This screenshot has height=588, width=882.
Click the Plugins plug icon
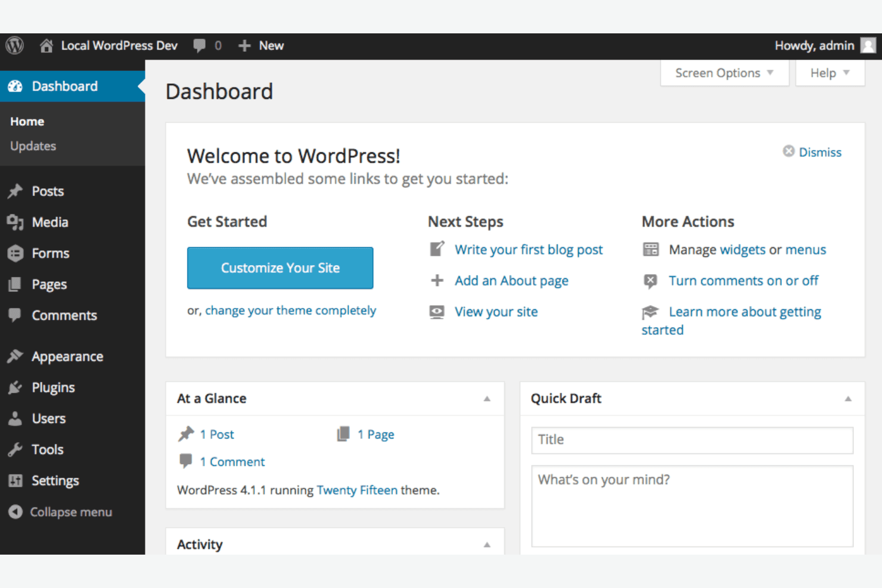coord(15,387)
